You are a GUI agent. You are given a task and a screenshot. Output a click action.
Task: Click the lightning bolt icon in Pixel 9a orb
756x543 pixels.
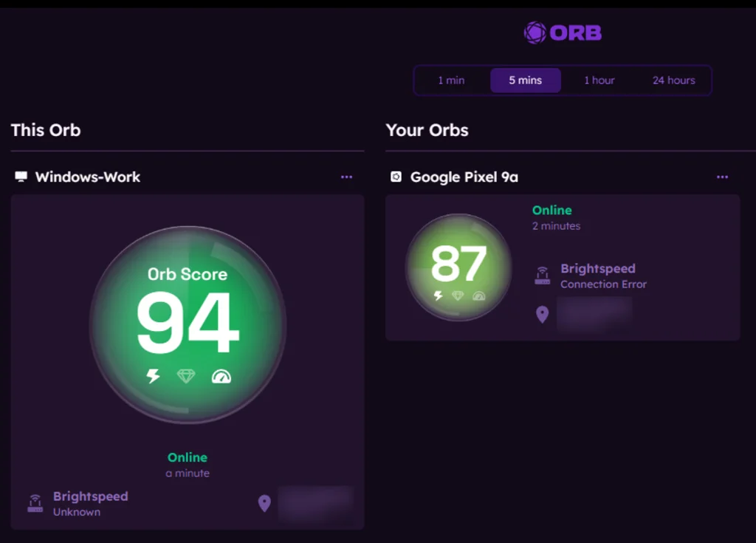tap(438, 296)
